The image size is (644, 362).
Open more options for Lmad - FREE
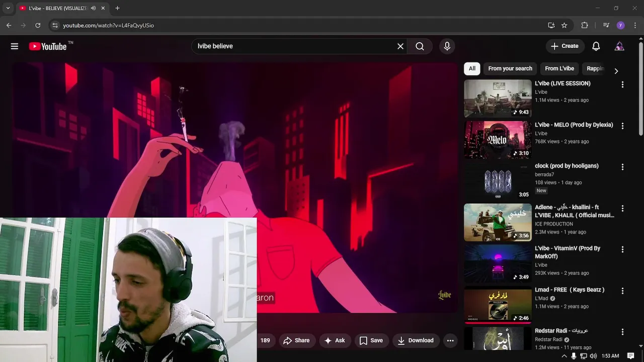(x=622, y=291)
